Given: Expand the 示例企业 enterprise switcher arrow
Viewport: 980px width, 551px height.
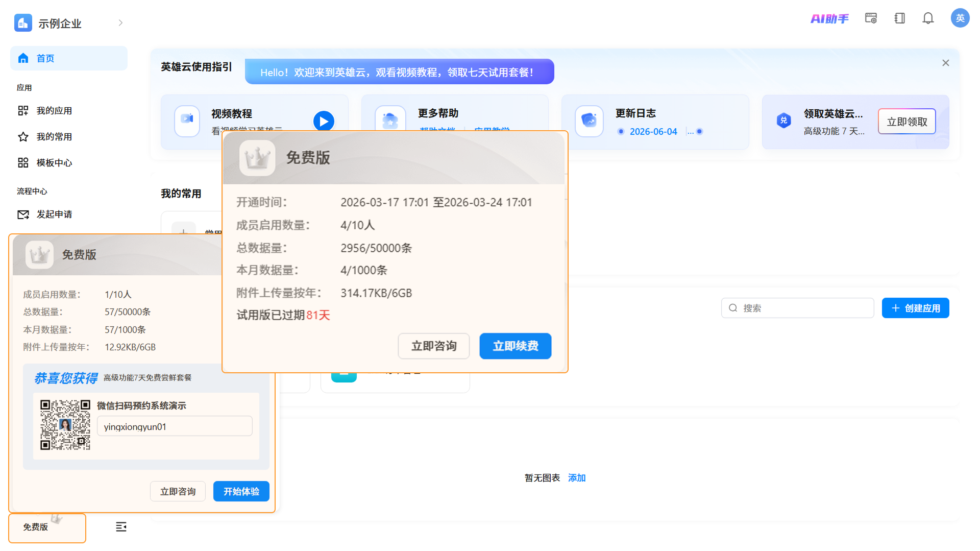Looking at the screenshot, I should 120,23.
